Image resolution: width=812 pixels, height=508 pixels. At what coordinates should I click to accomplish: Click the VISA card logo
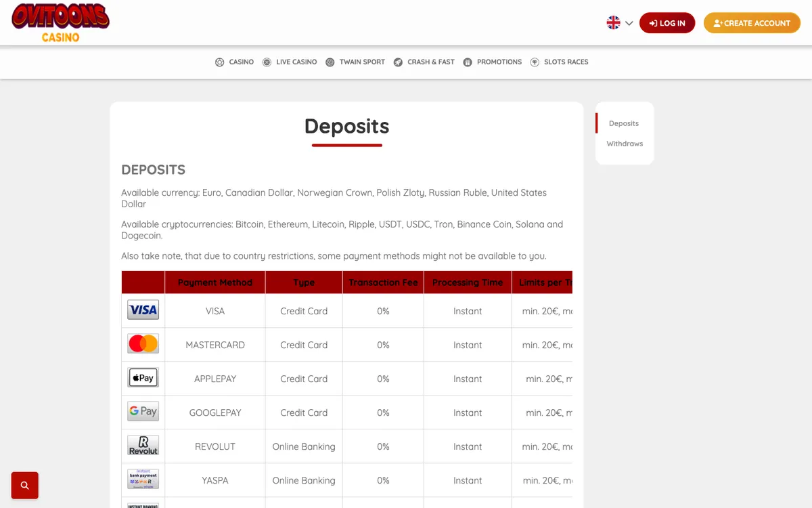pyautogui.click(x=143, y=310)
